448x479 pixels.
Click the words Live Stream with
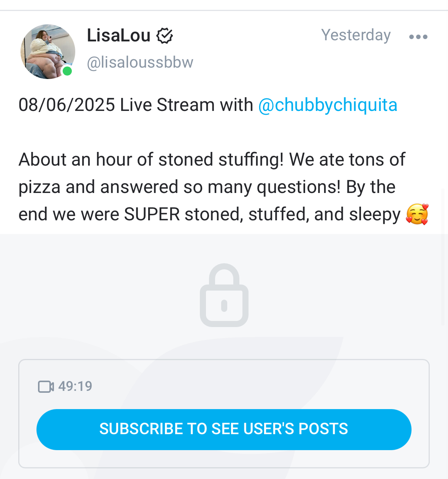[x=186, y=105]
